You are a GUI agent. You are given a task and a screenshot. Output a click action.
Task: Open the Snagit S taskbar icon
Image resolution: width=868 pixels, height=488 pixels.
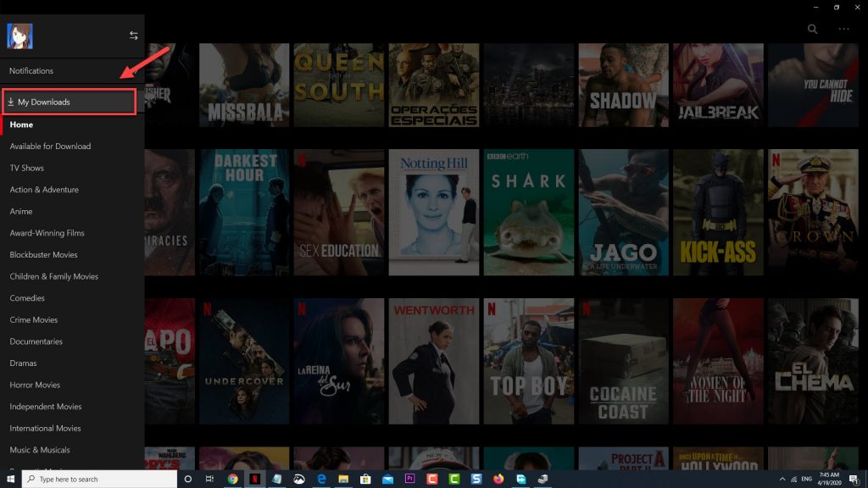click(476, 480)
